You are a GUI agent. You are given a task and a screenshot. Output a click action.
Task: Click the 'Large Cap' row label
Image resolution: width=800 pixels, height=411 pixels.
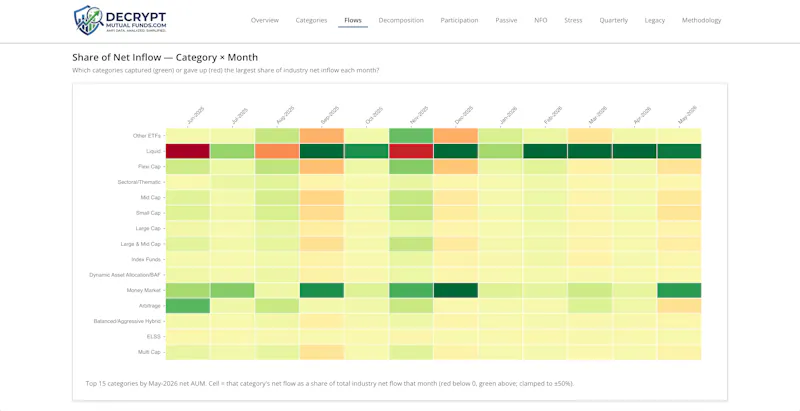(x=148, y=228)
